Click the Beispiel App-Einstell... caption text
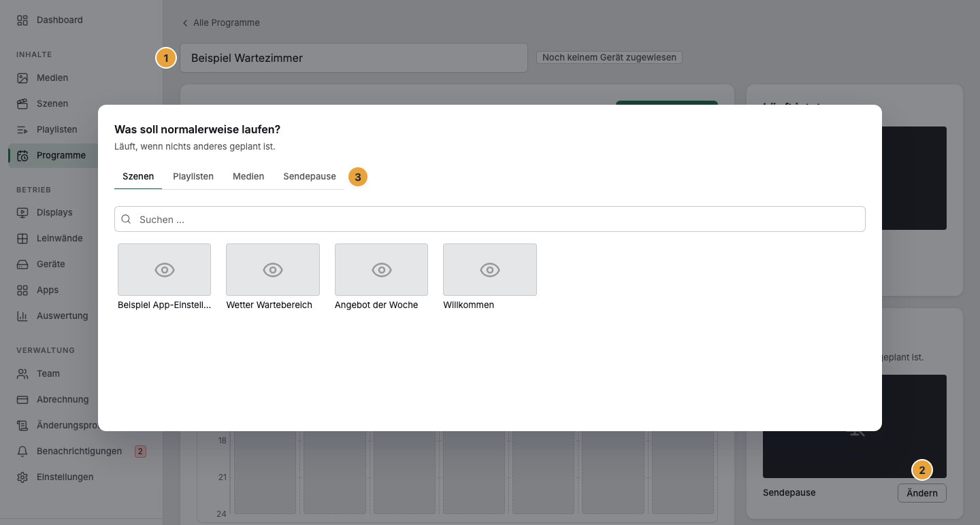Screen dimensions: 980x525 point(164,305)
